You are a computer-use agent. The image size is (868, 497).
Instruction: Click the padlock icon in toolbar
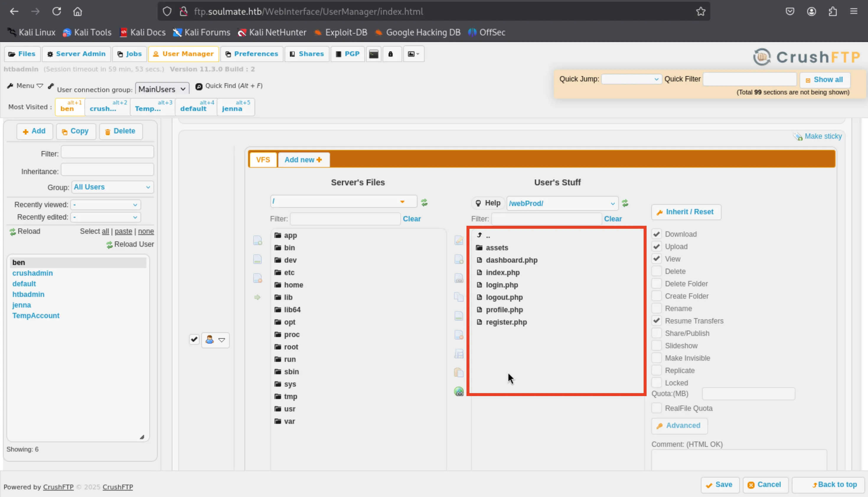pos(391,54)
